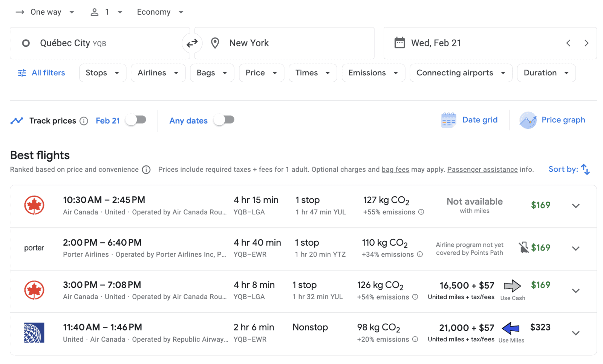Toggle Track prices for Feb 21
603x364 pixels.
point(136,120)
